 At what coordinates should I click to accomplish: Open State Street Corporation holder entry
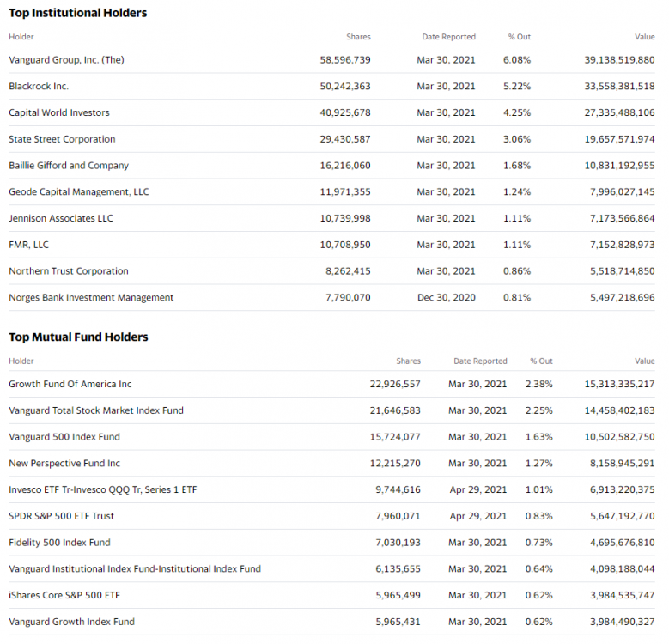tap(62, 139)
